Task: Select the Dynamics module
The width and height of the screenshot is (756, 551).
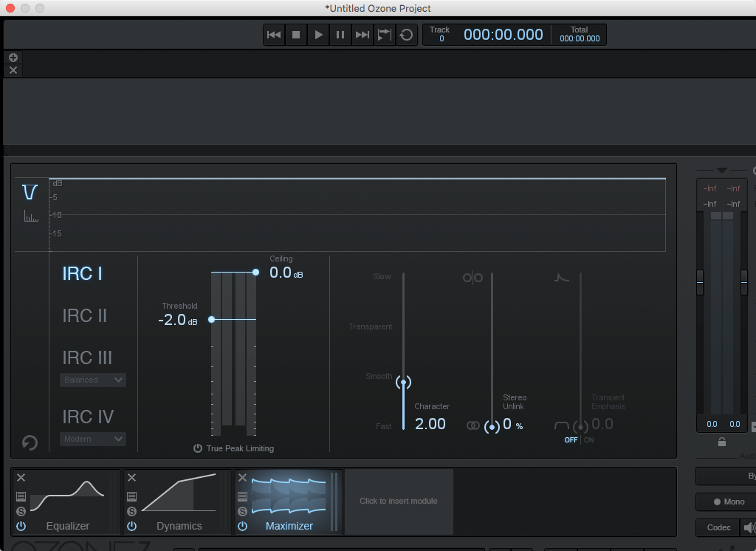Action: click(179, 502)
